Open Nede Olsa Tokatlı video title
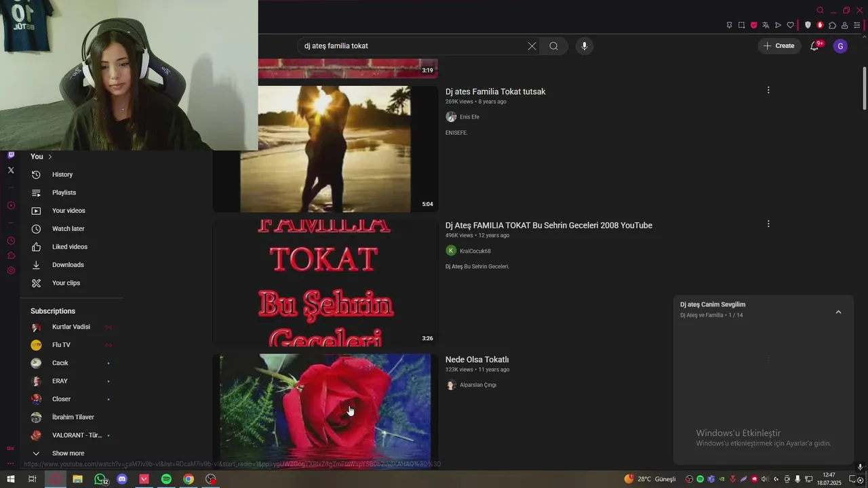 [477, 360]
